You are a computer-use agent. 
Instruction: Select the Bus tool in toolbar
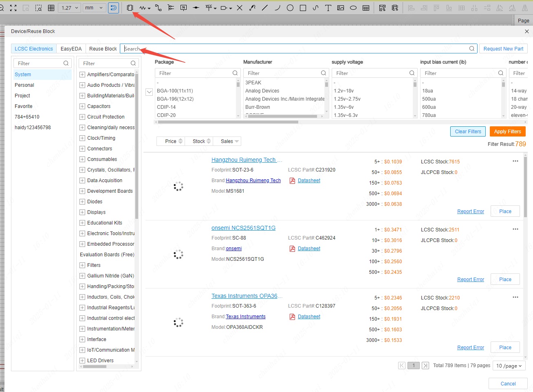point(171,8)
